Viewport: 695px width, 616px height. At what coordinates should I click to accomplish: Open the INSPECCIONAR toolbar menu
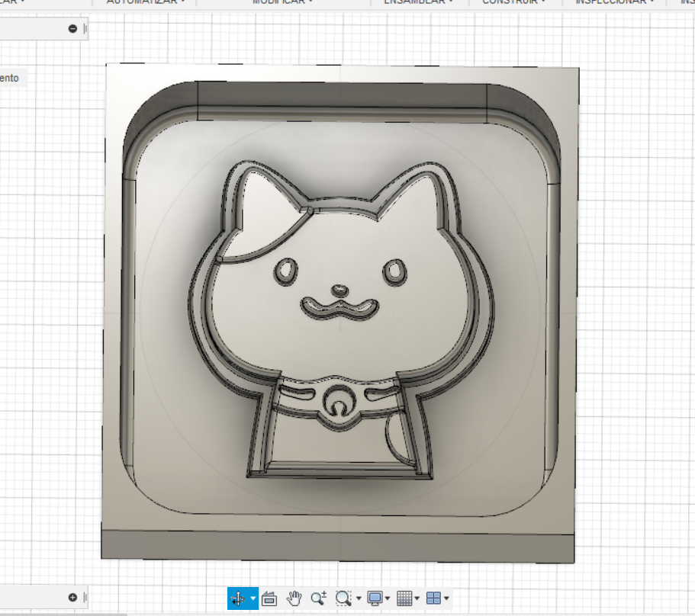[x=615, y=2]
